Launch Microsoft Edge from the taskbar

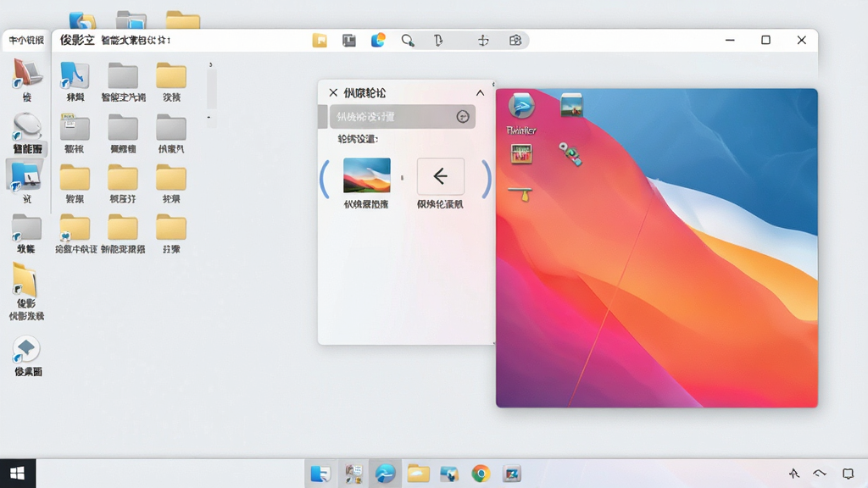(x=386, y=474)
